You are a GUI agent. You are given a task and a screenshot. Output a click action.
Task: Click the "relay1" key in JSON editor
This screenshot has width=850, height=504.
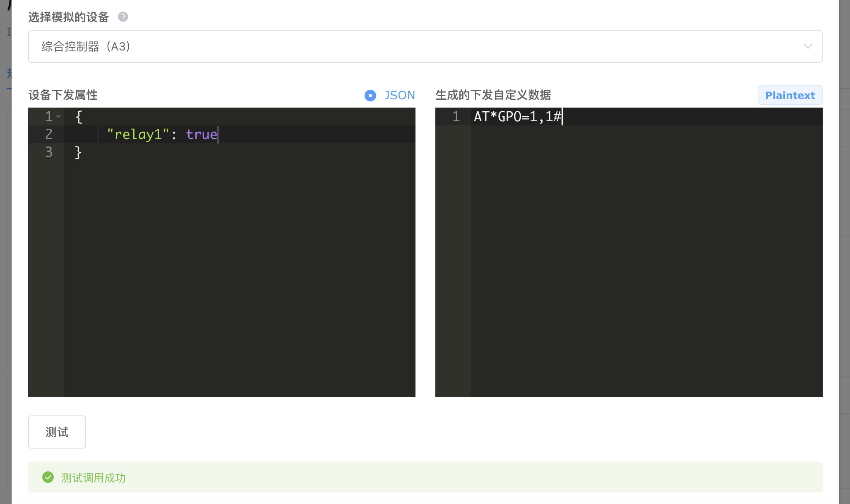[138, 134]
